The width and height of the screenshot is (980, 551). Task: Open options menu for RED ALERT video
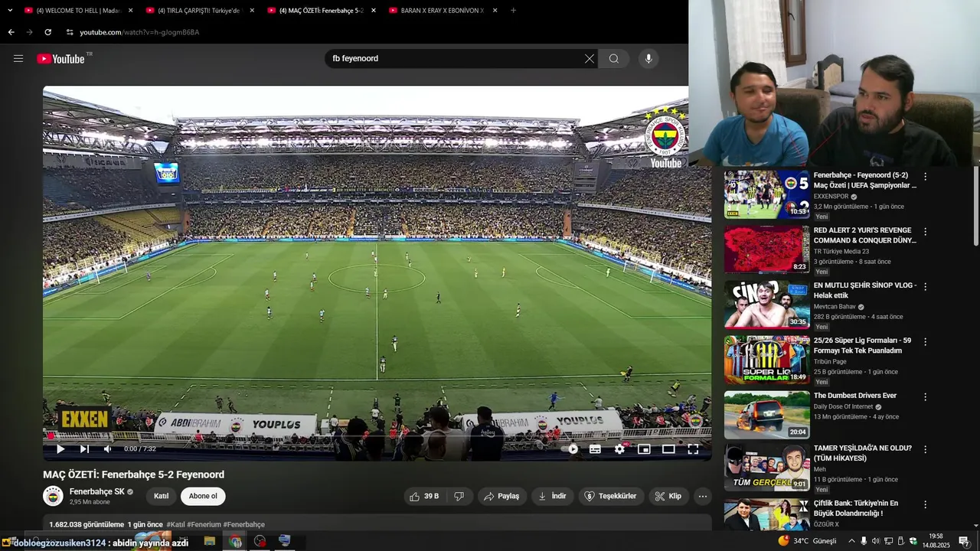tap(925, 232)
